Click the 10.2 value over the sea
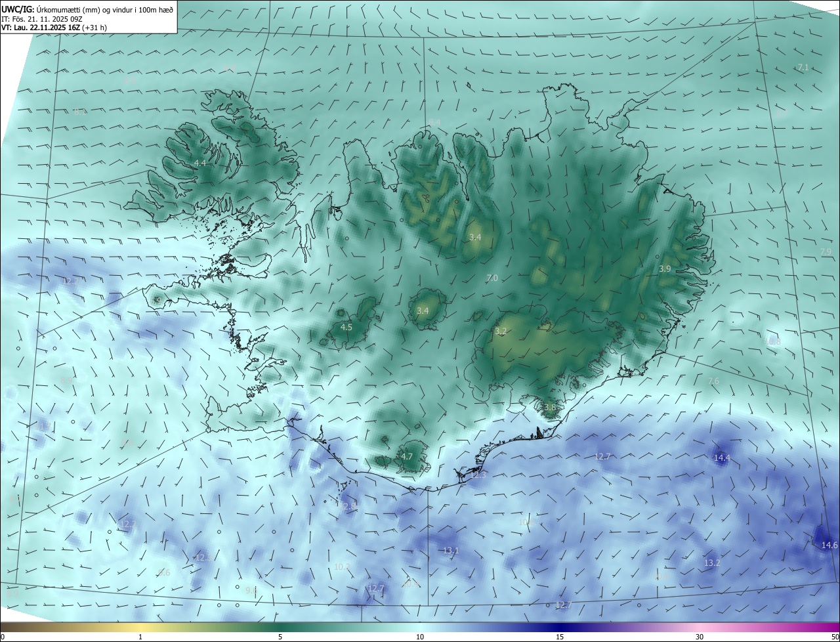The height and width of the screenshot is (642, 840). pyautogui.click(x=342, y=567)
